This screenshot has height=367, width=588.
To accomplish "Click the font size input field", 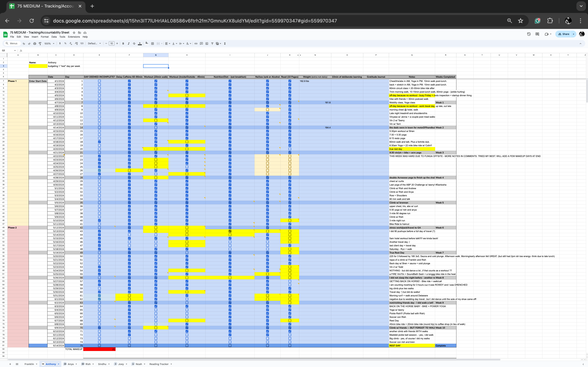I will pyautogui.click(x=112, y=44).
